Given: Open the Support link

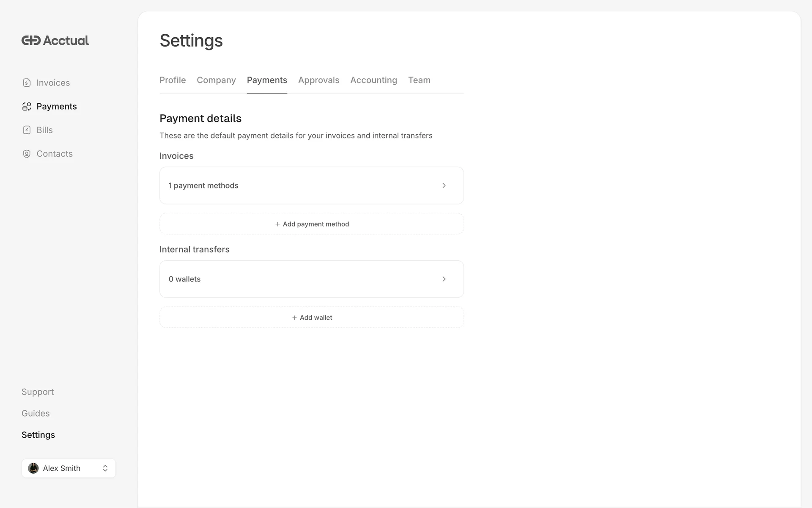Looking at the screenshot, I should (38, 392).
